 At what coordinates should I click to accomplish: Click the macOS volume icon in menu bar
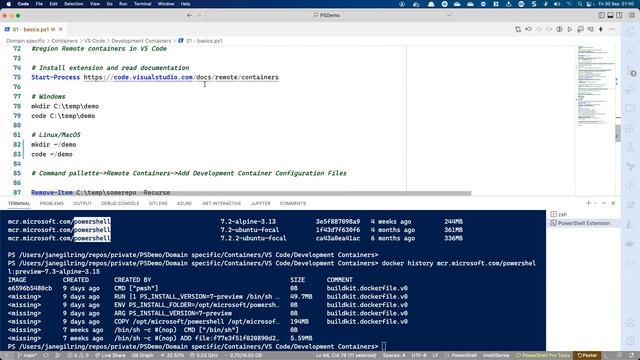557,4
